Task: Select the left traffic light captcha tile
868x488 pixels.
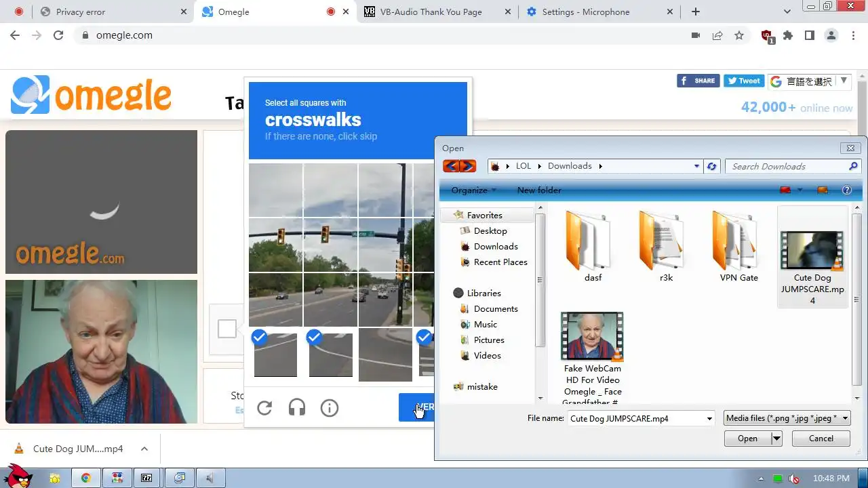Action: 275,245
